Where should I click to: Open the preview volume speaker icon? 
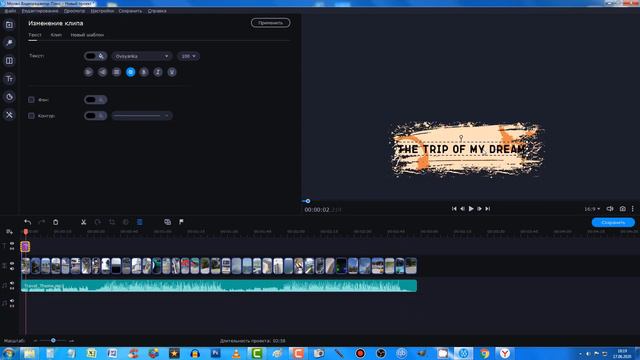click(x=610, y=209)
